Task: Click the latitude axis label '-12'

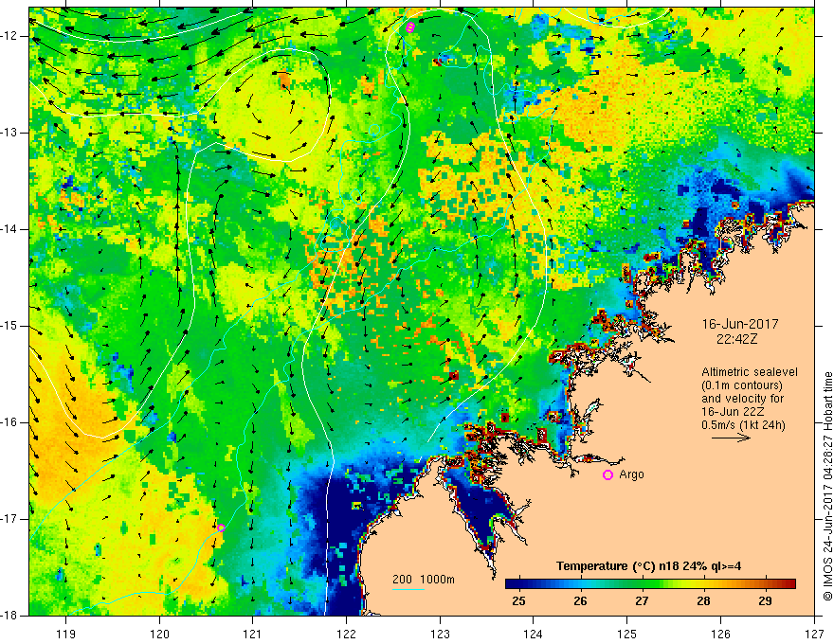Action: (10, 36)
